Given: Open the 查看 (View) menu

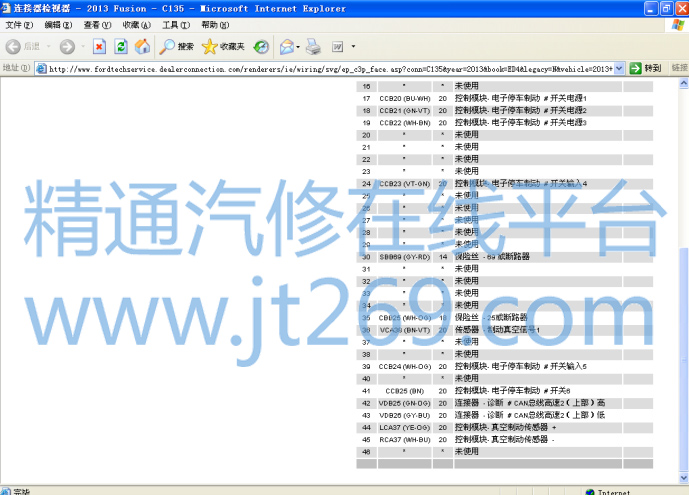Looking at the screenshot, I should tap(97, 25).
